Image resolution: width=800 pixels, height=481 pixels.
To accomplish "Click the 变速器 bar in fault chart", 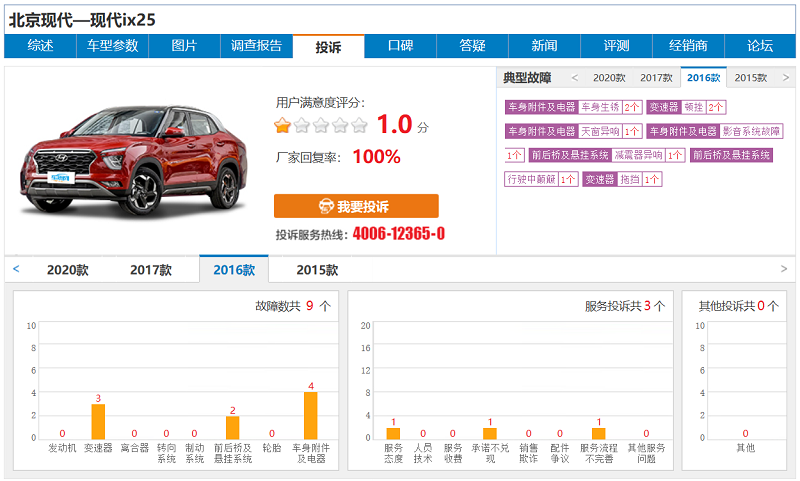I will pyautogui.click(x=98, y=421).
